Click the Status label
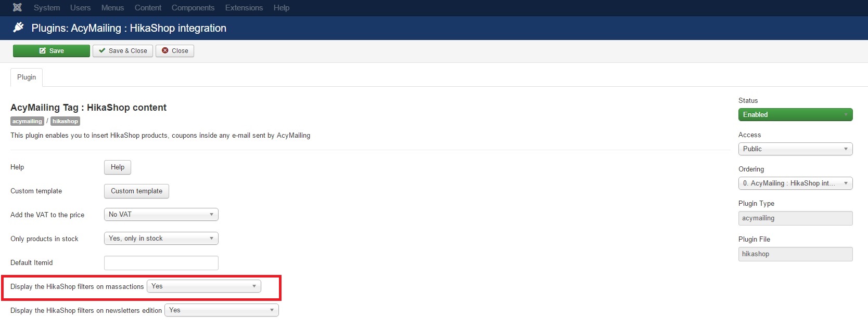The width and height of the screenshot is (868, 330). coord(748,101)
